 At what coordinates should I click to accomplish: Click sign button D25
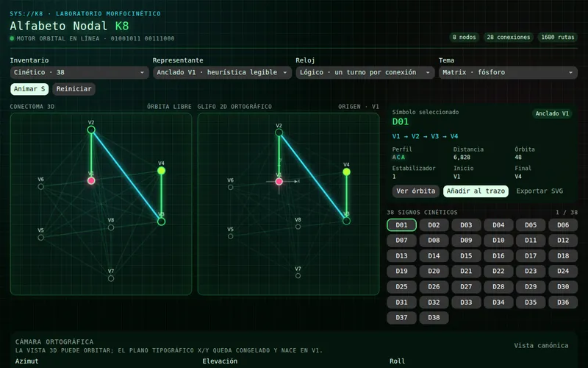click(x=401, y=286)
